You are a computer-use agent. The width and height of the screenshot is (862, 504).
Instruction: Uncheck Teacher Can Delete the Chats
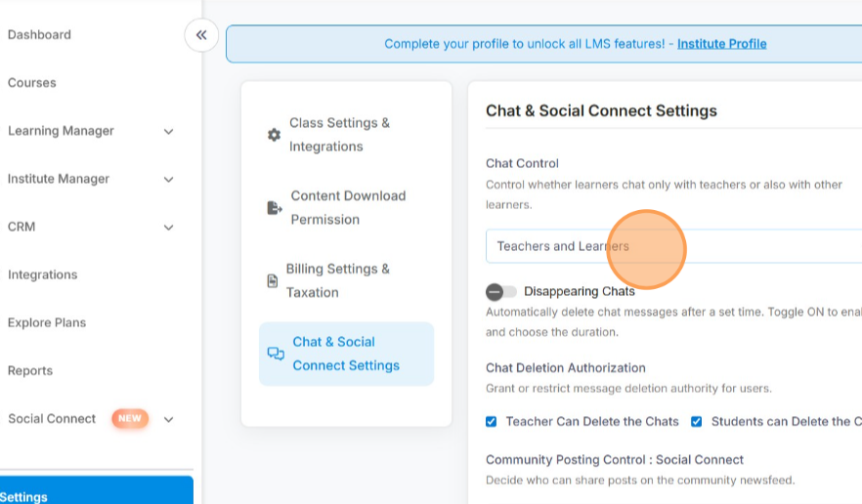tap(492, 422)
